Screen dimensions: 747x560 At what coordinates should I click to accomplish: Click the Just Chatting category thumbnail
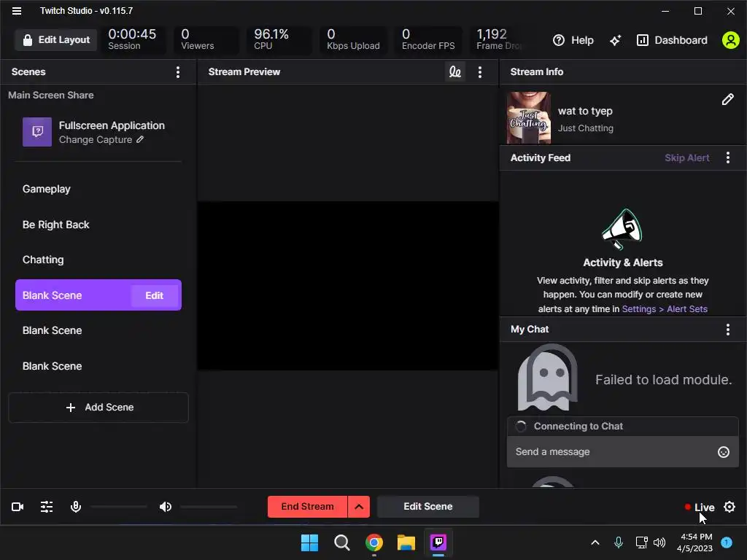tap(529, 117)
